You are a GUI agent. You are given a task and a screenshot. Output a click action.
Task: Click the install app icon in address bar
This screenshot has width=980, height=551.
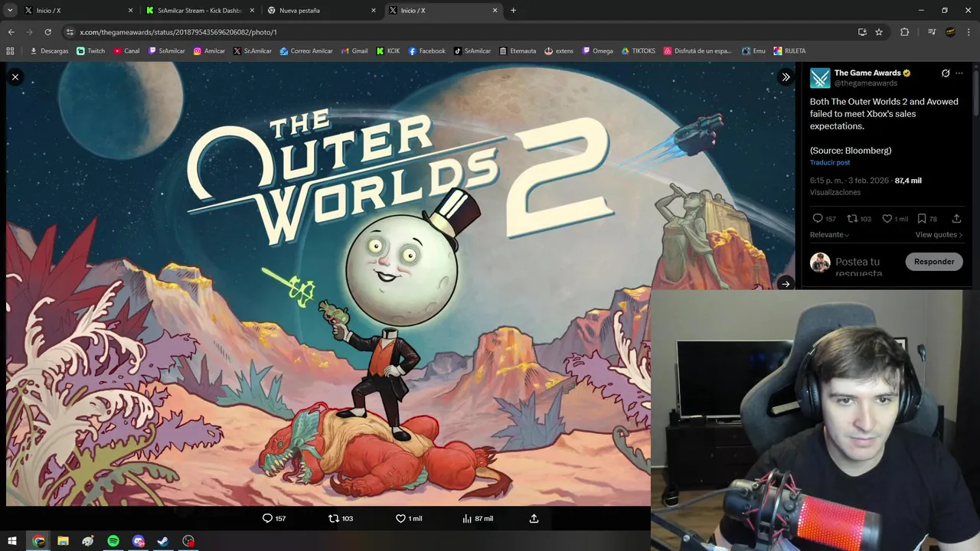coord(862,32)
